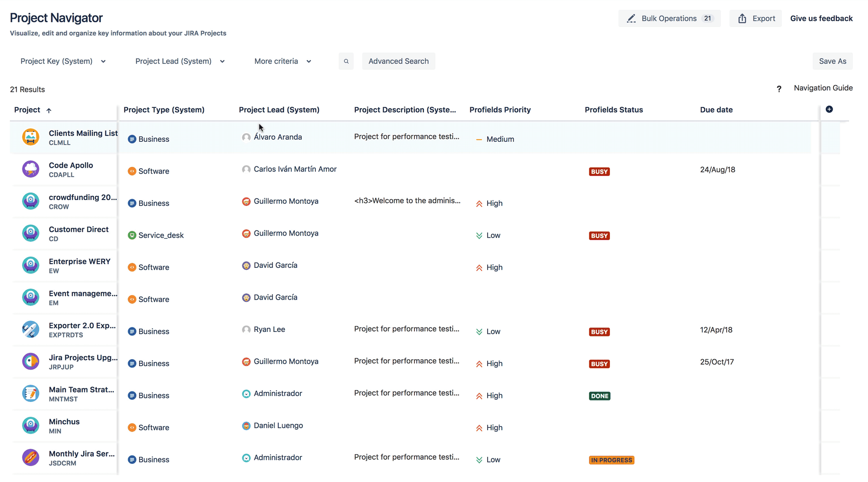Open the Project Lead (System) filter dropdown
Viewport: 868px width, 482px height.
(180, 61)
